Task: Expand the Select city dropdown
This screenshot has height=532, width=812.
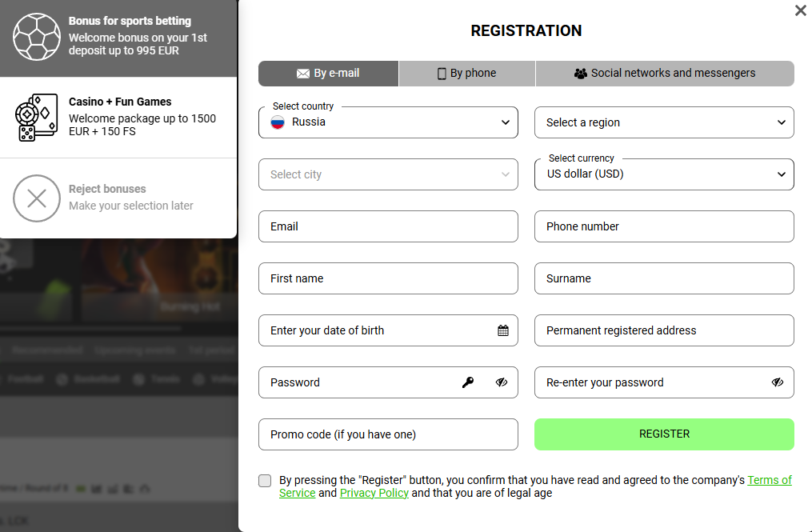Action: 505,174
